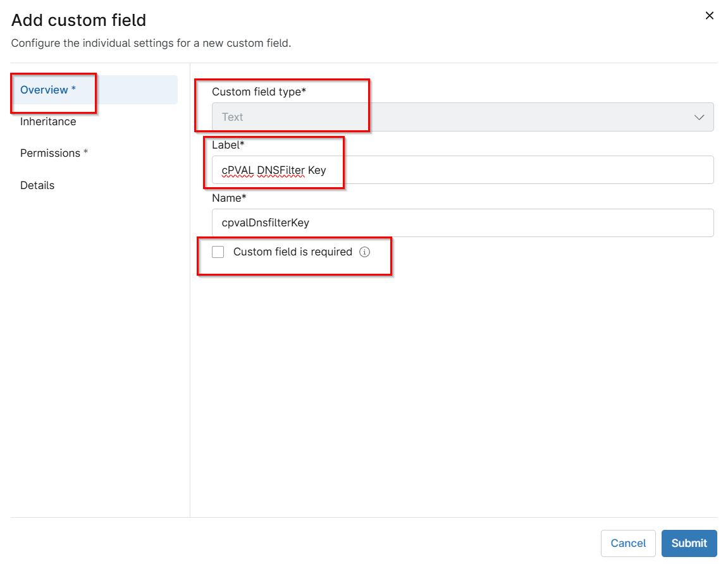Click the 'Add custom field' dialog heading
Image resolution: width=728 pixels, height=564 pixels.
tap(78, 20)
